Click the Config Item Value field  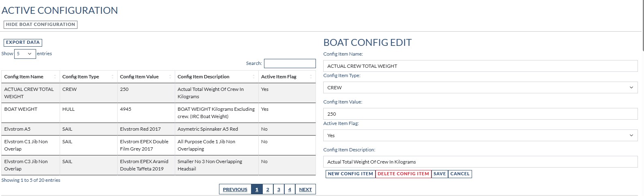(480, 114)
